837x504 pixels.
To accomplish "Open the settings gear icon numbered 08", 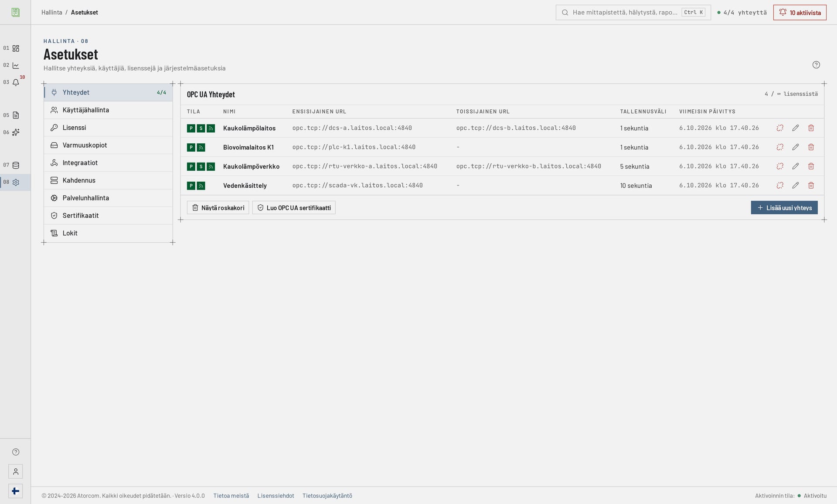I will point(16,183).
